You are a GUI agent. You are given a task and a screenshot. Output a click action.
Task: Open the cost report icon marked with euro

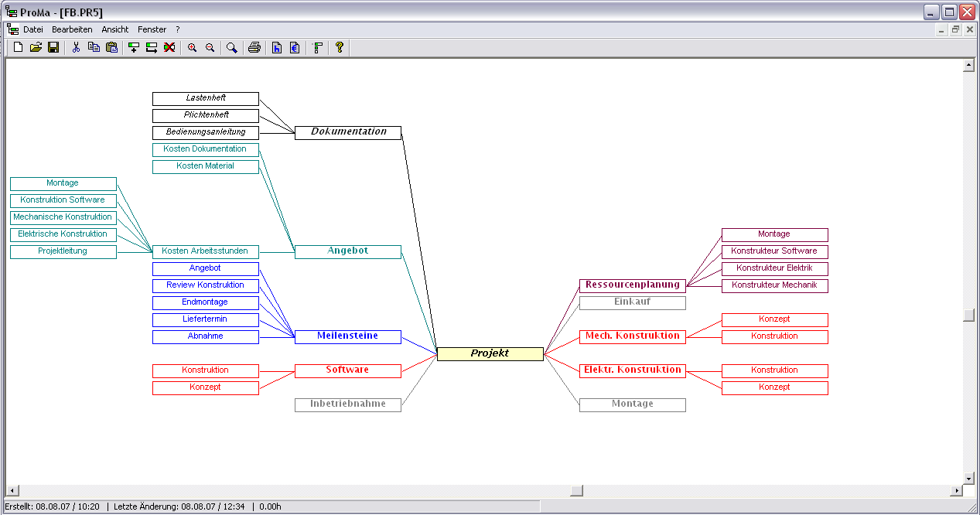click(x=295, y=48)
